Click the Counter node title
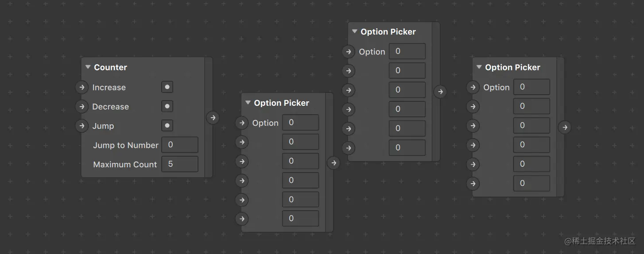Screen dimensions: 644x254 coord(110,67)
